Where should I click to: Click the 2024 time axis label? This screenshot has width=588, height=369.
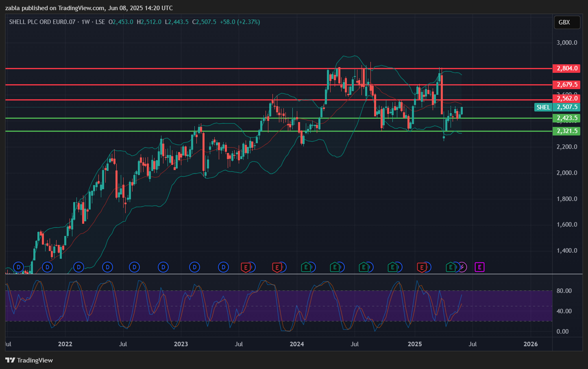tap(297, 344)
